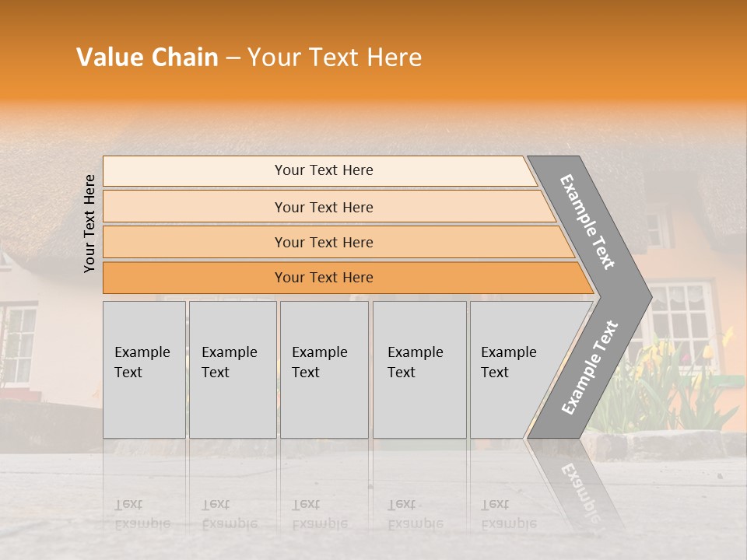747x560 pixels.
Task: Click the third "Your Text Here" bar
Action: (324, 242)
